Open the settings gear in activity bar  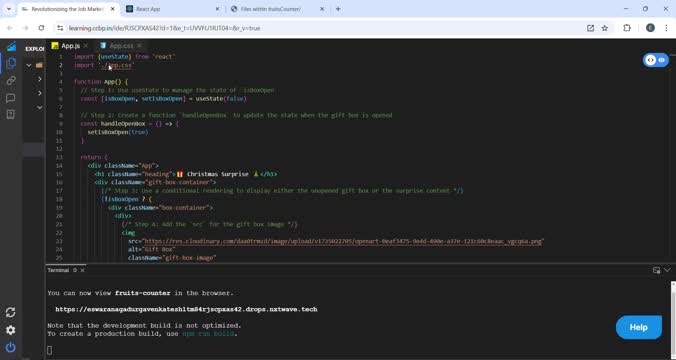tap(11, 330)
